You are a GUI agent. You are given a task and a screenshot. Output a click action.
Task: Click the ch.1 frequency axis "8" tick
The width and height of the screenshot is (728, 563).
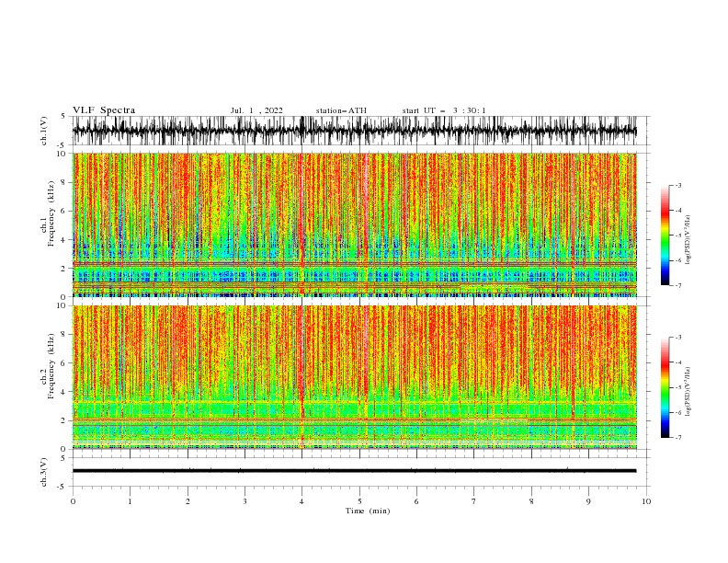(63, 182)
